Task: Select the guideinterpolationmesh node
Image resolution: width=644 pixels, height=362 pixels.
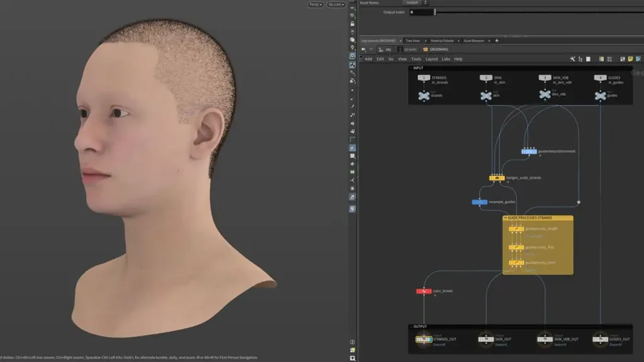Action: pos(529,151)
